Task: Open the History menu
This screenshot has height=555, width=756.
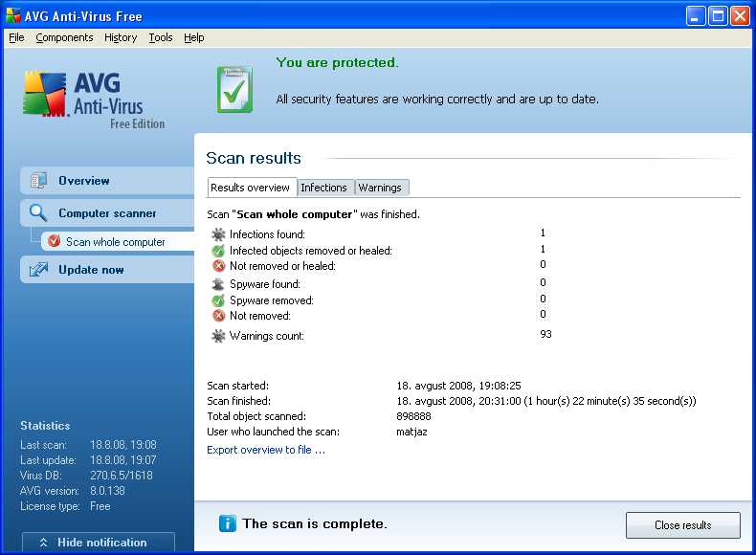Action: 121,37
